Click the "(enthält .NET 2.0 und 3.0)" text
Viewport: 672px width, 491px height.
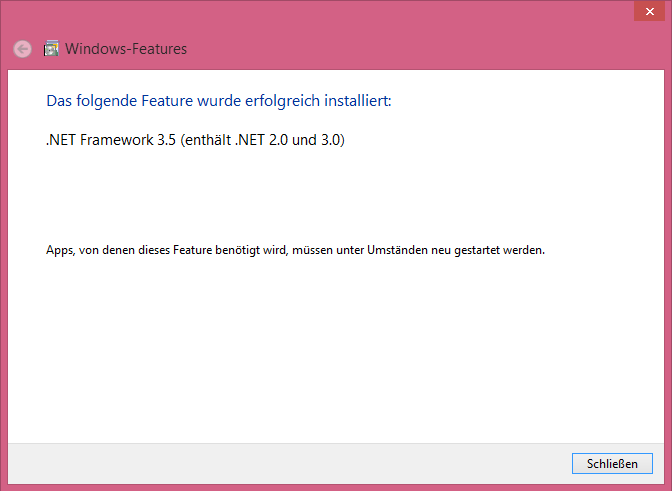[263, 141]
